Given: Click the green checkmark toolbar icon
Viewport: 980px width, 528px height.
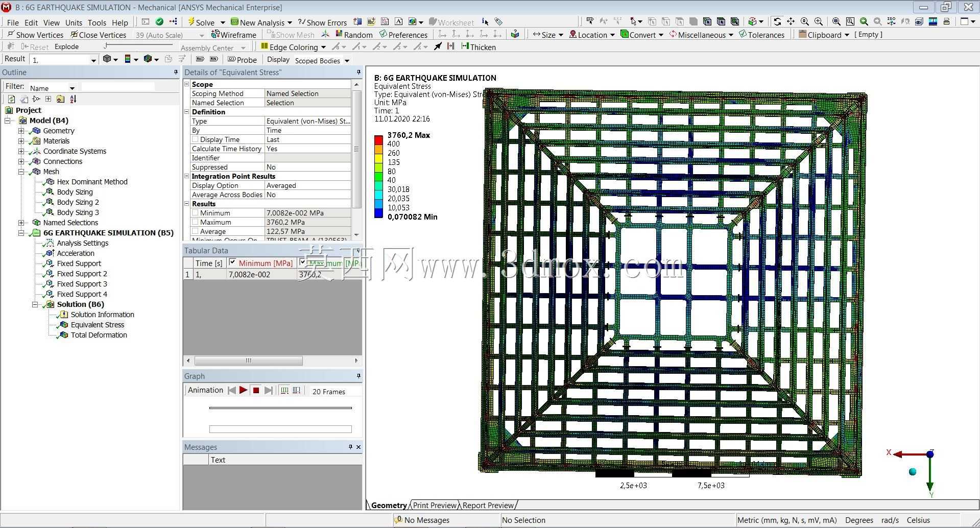Looking at the screenshot, I should 159,21.
